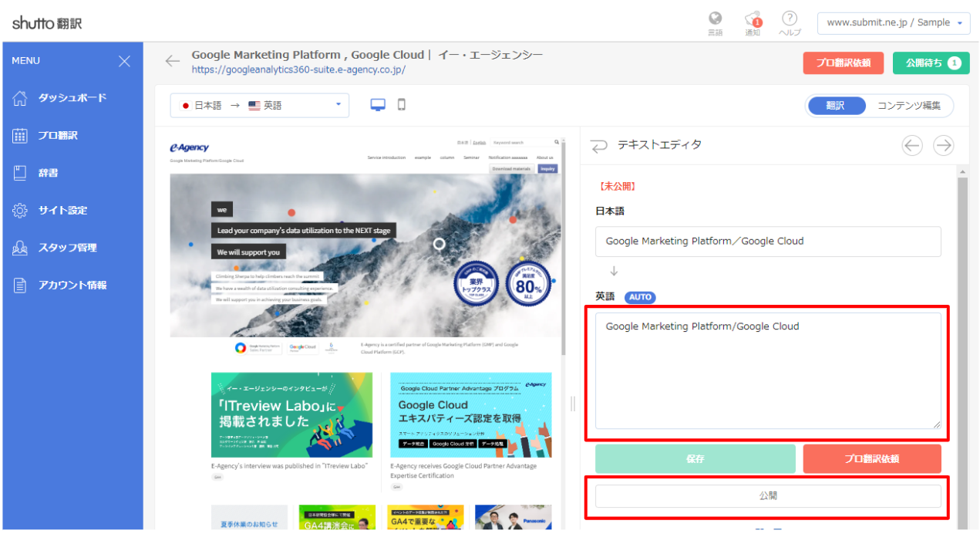This screenshot has height=534, width=980.
Task: Click the 【未公開】 status label
Action: click(617, 186)
